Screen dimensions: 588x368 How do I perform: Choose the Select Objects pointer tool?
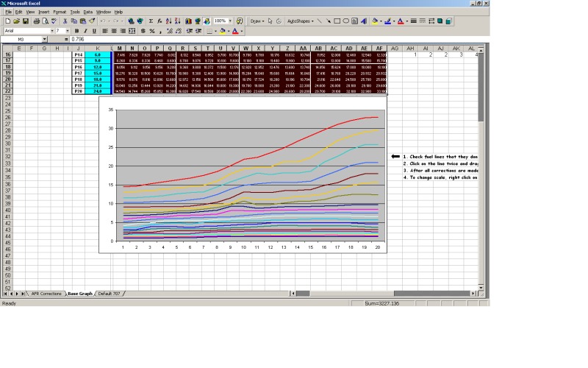(270, 21)
